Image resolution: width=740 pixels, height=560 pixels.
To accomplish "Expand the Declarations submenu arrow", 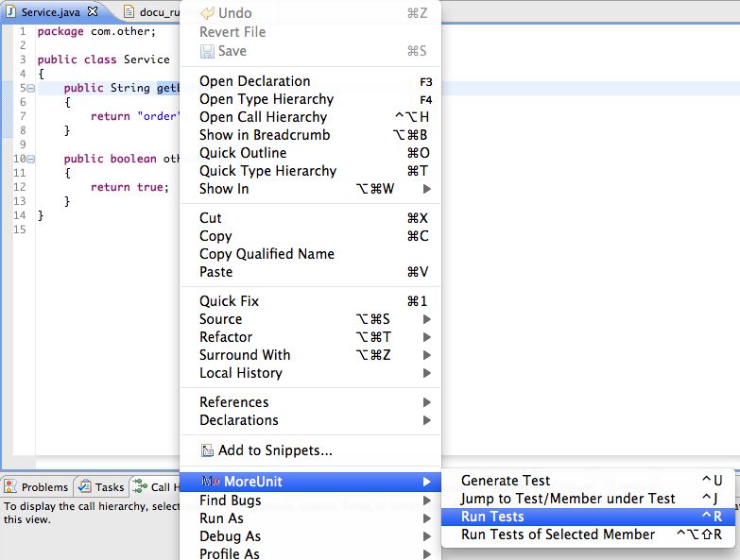I will pyautogui.click(x=426, y=420).
